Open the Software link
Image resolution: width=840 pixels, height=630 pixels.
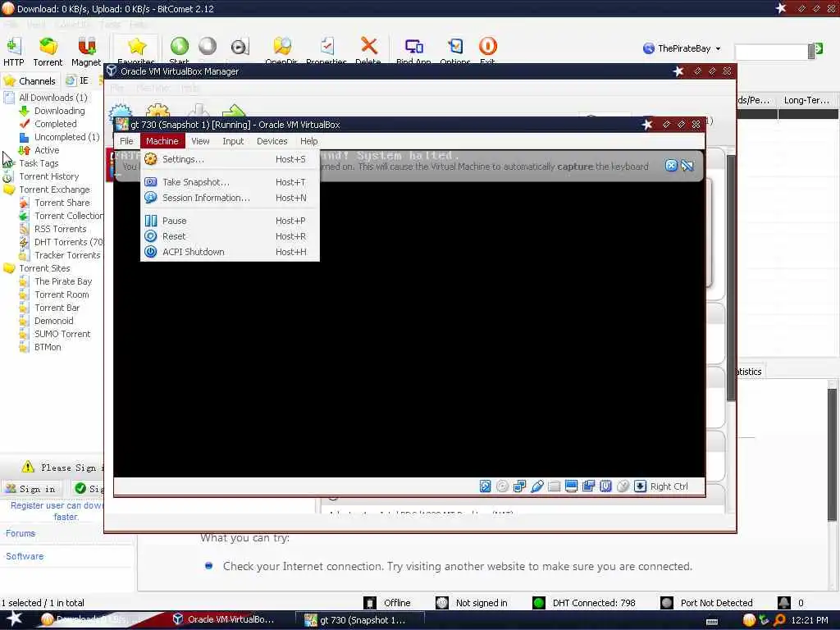(x=25, y=556)
